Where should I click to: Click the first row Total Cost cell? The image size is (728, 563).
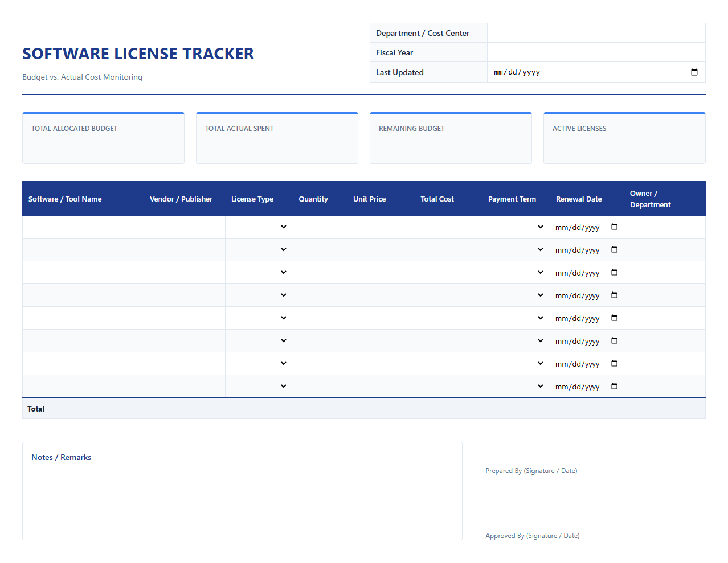coord(448,227)
